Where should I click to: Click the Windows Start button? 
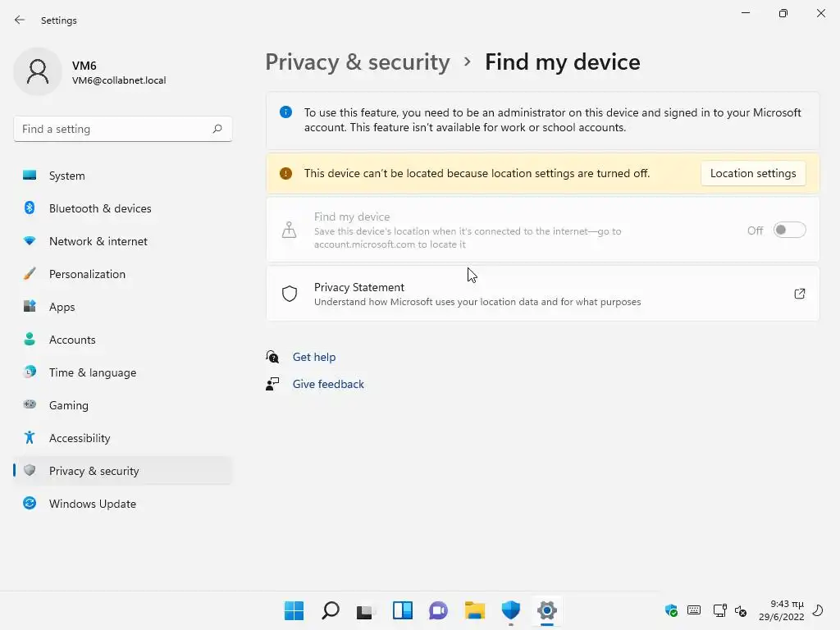point(294,610)
